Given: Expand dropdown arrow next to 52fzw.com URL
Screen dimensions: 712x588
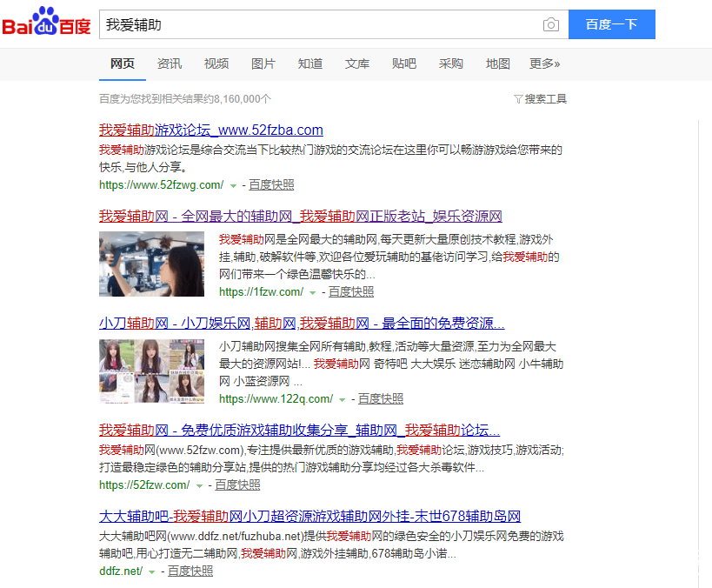Looking at the screenshot, I should click(x=199, y=485).
